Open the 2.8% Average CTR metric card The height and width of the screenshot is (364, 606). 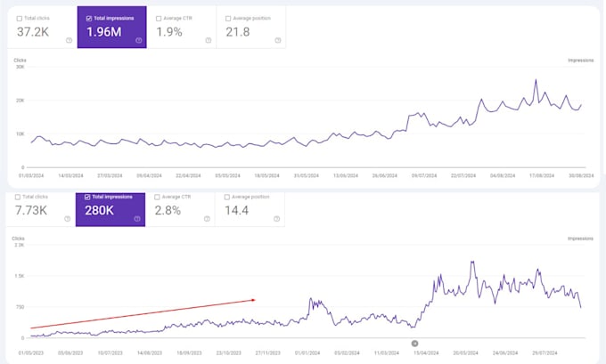[180, 209]
